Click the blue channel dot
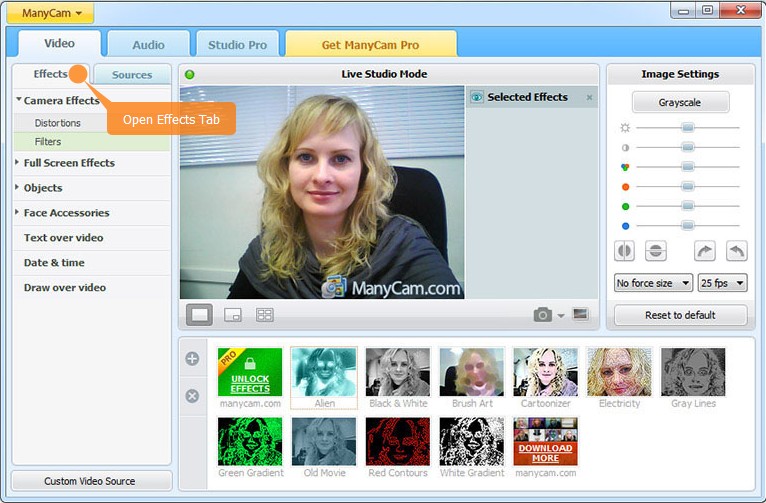The image size is (766, 503). (625, 226)
